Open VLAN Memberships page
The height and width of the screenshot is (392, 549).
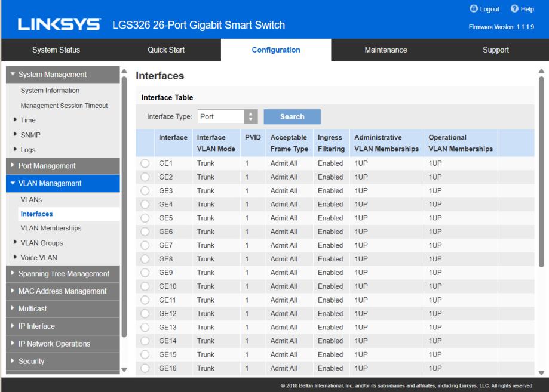[51, 228]
